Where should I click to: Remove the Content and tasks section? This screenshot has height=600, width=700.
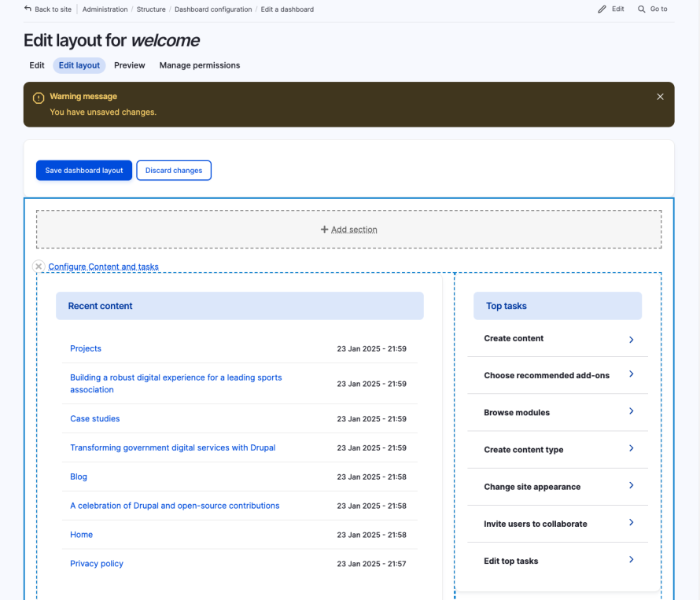click(x=39, y=267)
